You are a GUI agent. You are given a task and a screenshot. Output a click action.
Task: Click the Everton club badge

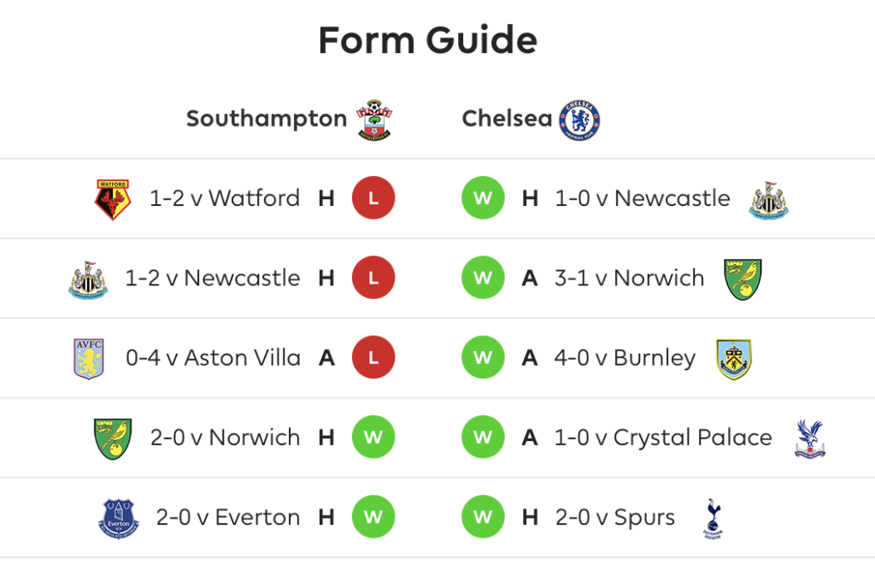(118, 518)
